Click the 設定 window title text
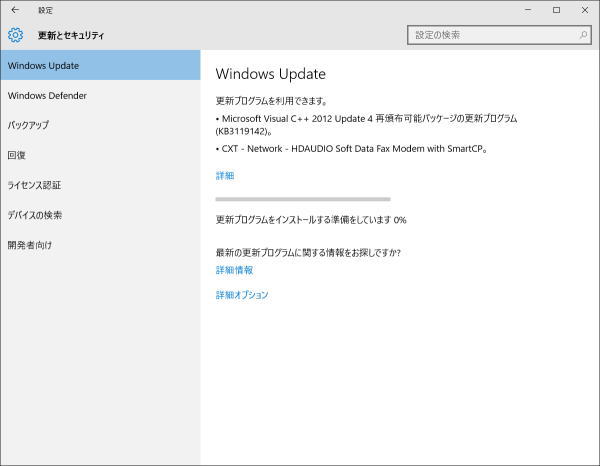600x466 pixels. [45, 10]
